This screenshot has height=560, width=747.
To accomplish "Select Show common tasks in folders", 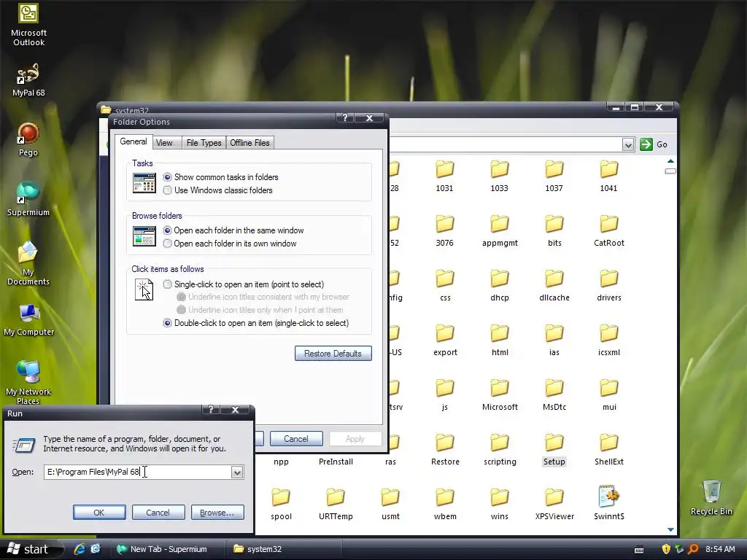I will pyautogui.click(x=220, y=177).
